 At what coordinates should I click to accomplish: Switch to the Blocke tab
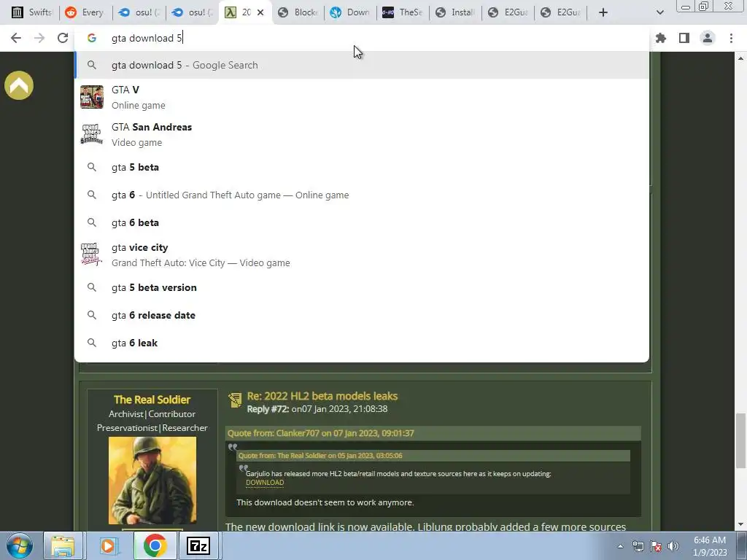(298, 12)
